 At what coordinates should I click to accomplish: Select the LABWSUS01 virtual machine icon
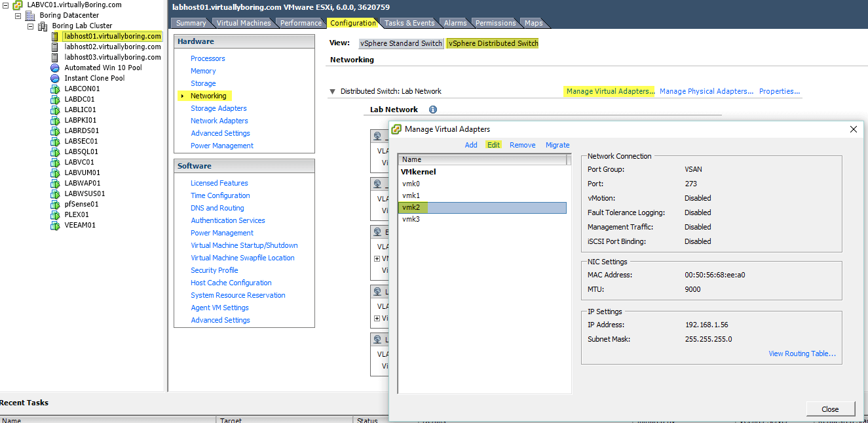pos(55,194)
